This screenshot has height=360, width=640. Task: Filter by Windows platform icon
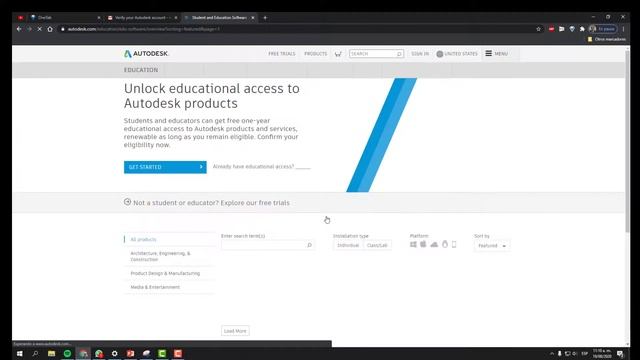(x=413, y=244)
